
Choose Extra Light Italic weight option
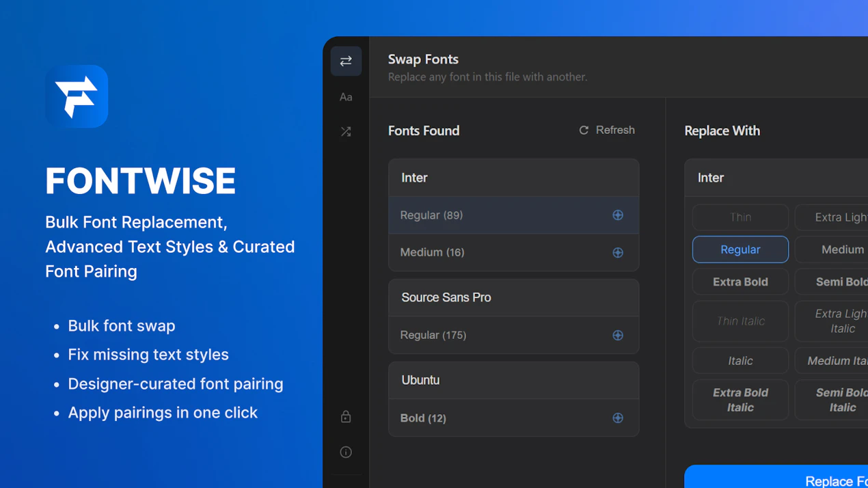(831, 321)
